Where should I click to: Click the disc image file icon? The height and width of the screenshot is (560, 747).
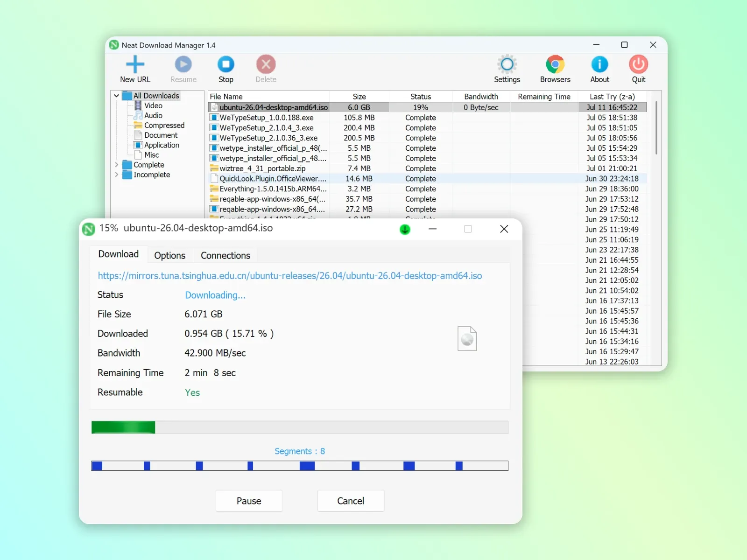pyautogui.click(x=467, y=338)
